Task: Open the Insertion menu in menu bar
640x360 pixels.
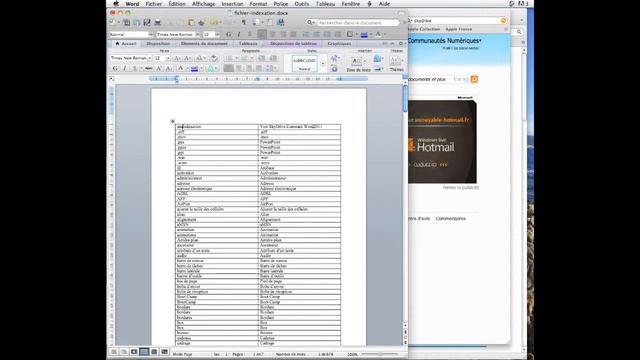Action: (232, 4)
